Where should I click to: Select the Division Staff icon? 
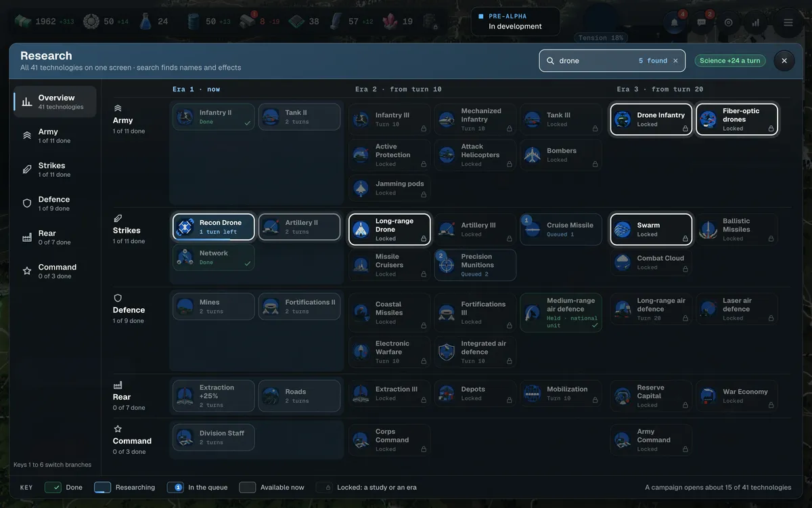pyautogui.click(x=185, y=438)
